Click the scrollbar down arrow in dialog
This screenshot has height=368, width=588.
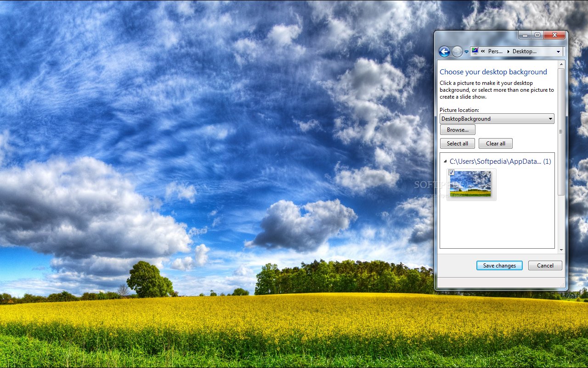click(561, 250)
